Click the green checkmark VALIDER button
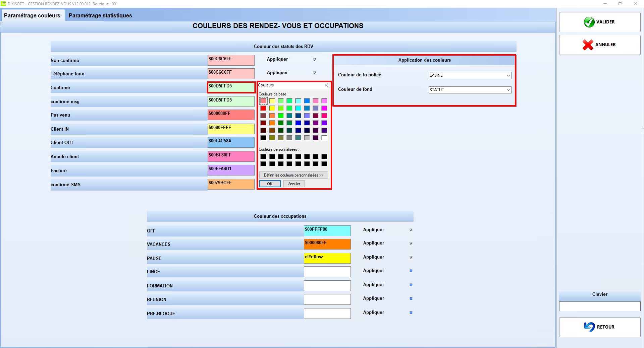Image resolution: width=644 pixels, height=348 pixels. pyautogui.click(x=600, y=22)
